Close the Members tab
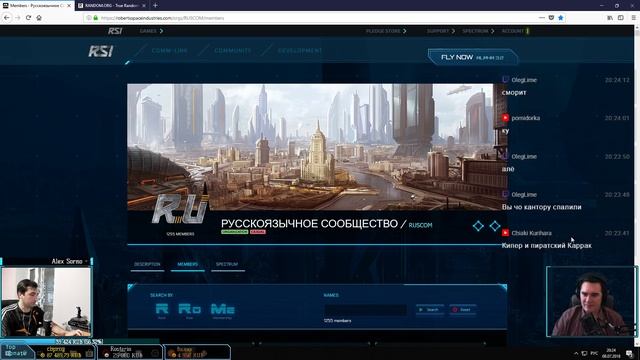640x360 pixels. [x=69, y=6]
